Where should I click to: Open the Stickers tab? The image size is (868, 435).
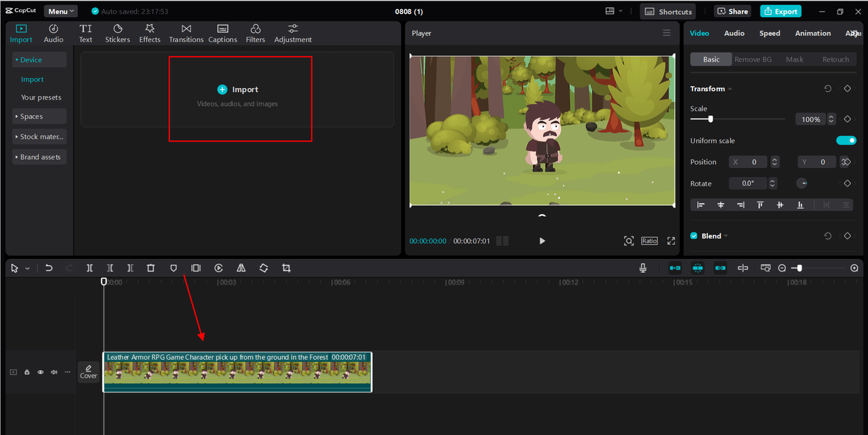117,33
